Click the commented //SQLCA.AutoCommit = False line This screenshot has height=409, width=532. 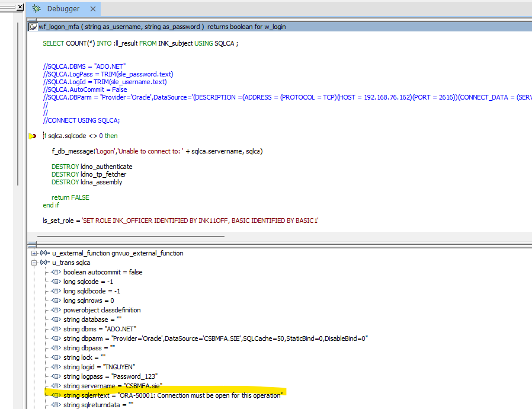click(x=85, y=90)
